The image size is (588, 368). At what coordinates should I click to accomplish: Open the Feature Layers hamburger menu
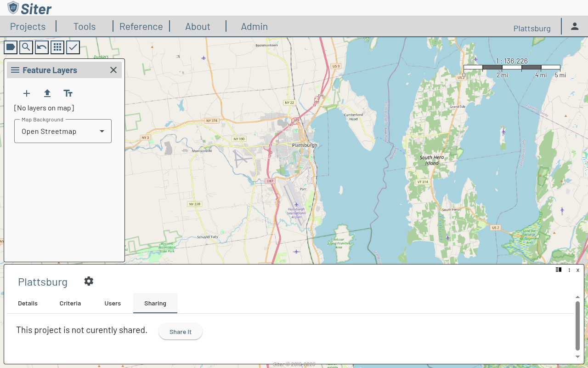15,70
